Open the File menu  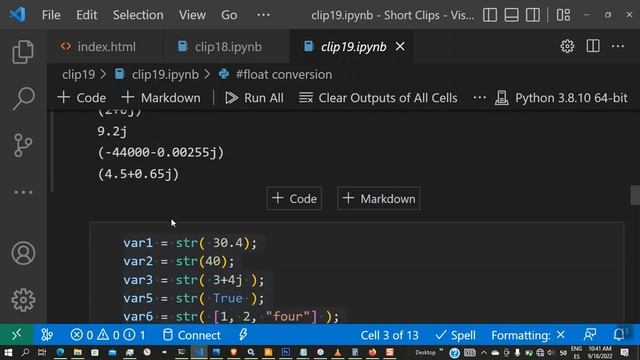(x=51, y=15)
